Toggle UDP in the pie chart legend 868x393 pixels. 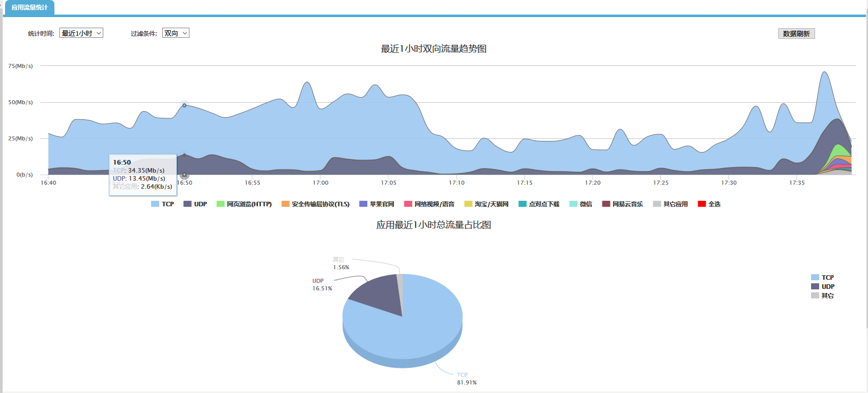click(x=822, y=286)
